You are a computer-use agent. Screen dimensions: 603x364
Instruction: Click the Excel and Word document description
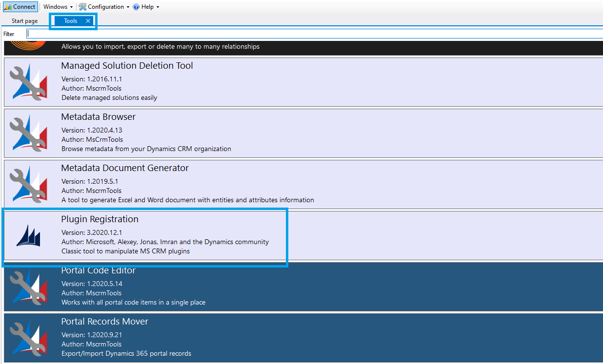(x=188, y=200)
